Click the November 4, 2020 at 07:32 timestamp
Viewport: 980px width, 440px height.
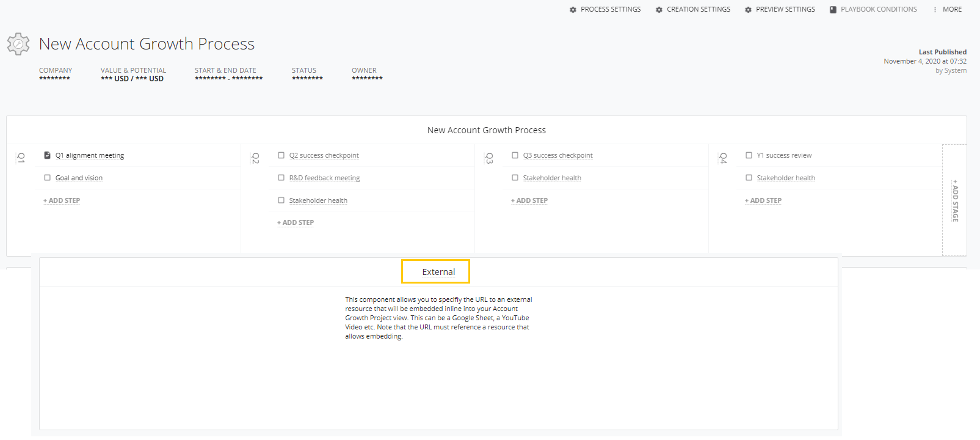point(925,61)
